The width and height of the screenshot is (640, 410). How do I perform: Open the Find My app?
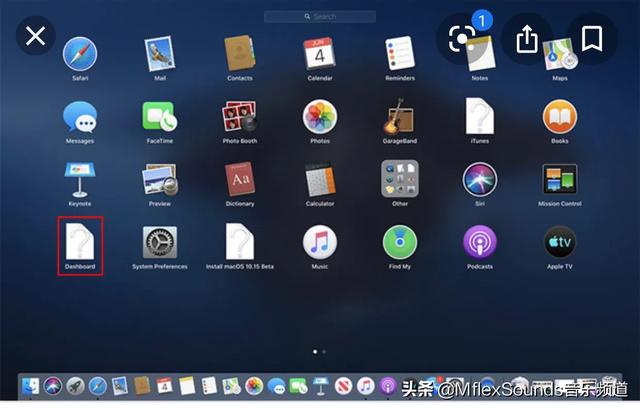[x=400, y=242]
